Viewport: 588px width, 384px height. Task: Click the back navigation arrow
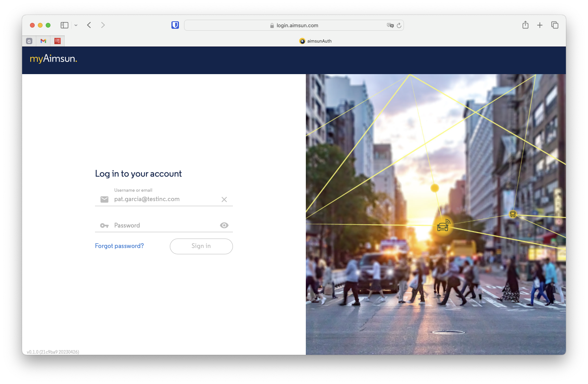pyautogui.click(x=89, y=25)
